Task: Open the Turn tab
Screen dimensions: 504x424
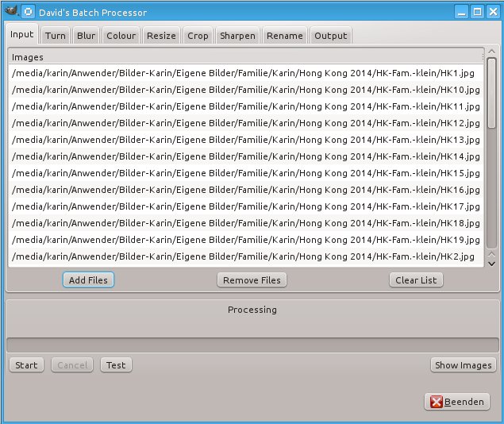Action: [56, 36]
